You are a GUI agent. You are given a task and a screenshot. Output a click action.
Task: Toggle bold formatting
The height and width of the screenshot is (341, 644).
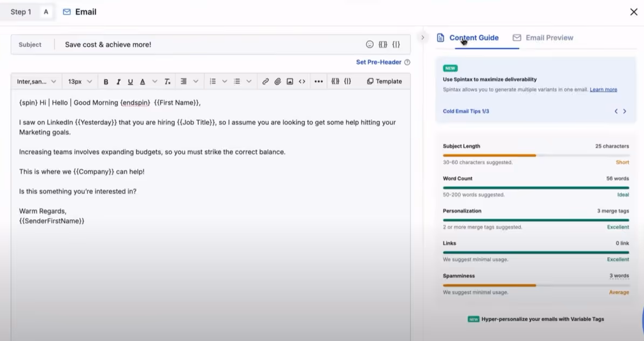click(106, 81)
